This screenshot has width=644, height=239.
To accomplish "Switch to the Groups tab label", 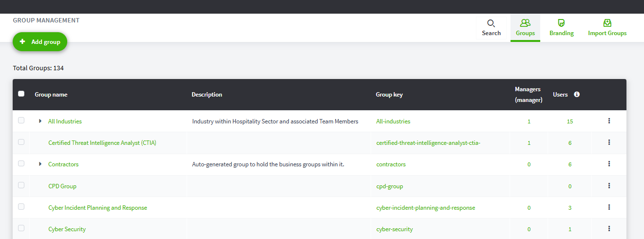I will coord(525,33).
